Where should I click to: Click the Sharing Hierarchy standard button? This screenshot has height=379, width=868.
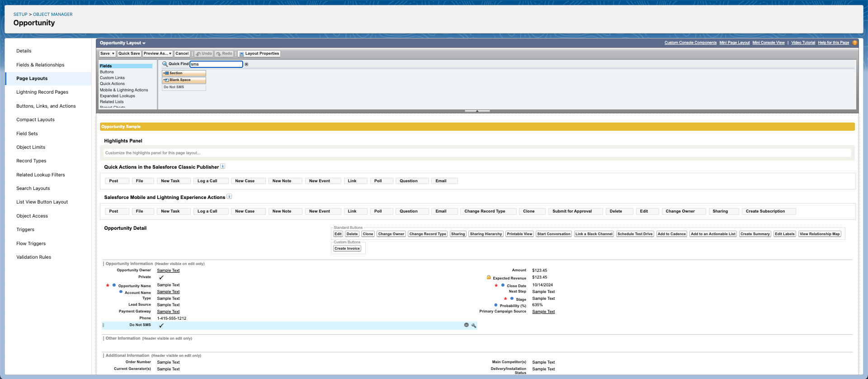pyautogui.click(x=486, y=234)
